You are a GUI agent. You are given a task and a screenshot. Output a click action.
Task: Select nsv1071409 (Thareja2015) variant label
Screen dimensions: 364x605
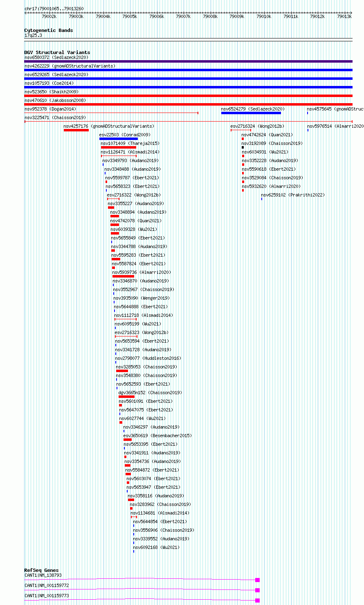tap(130, 143)
